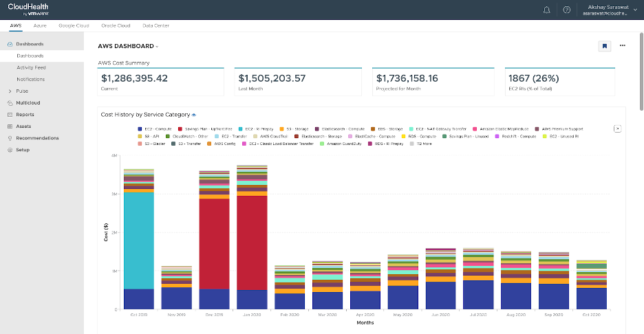Toggle Savings Plan - Upfront Fee legend series

click(x=205, y=129)
